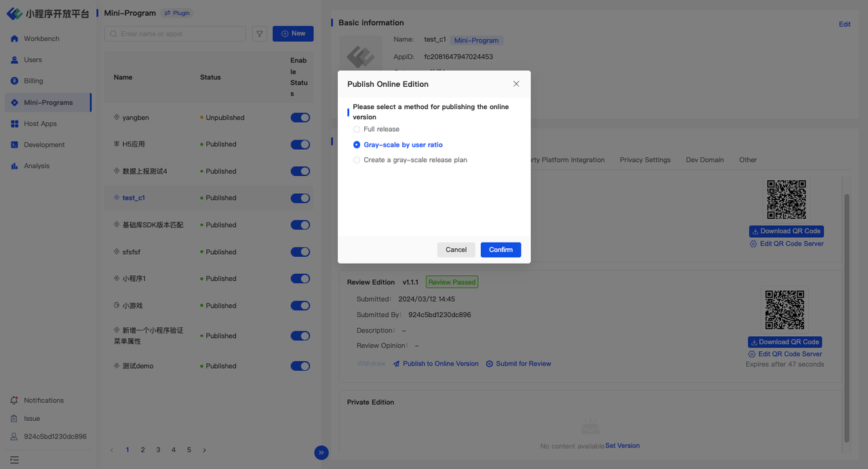
Task: Close the Publish Online Edition dialog
Action: coord(516,84)
